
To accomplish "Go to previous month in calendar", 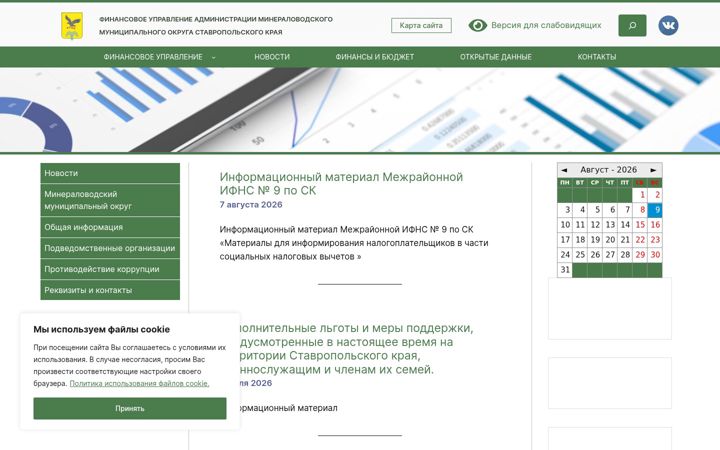I will 564,170.
